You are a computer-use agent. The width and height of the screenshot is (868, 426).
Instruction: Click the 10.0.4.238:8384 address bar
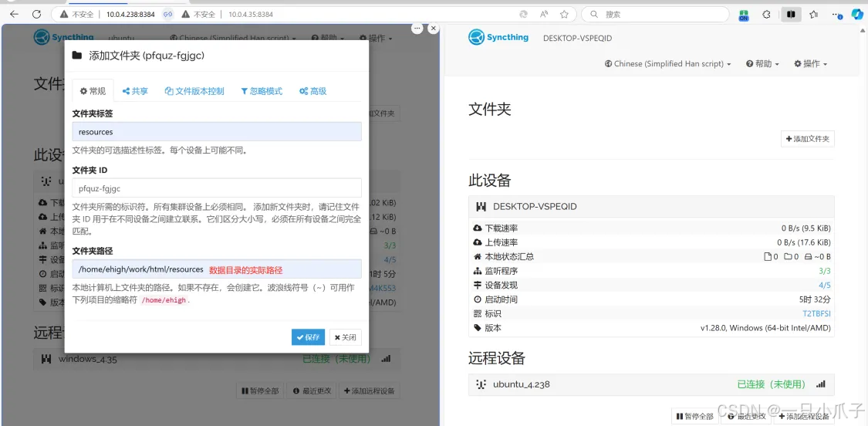click(130, 15)
